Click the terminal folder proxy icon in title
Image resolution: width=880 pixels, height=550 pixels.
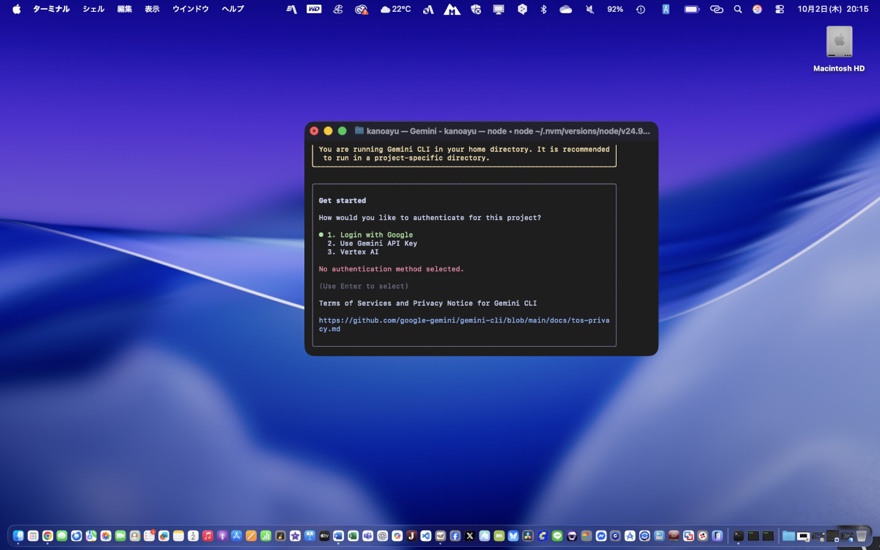(359, 131)
